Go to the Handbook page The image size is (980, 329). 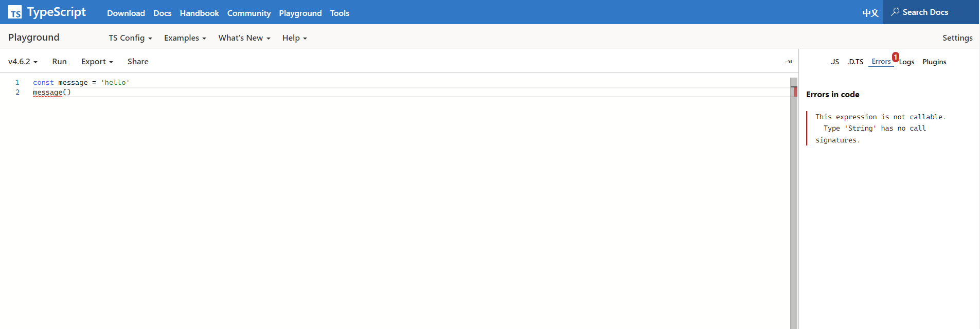click(199, 13)
